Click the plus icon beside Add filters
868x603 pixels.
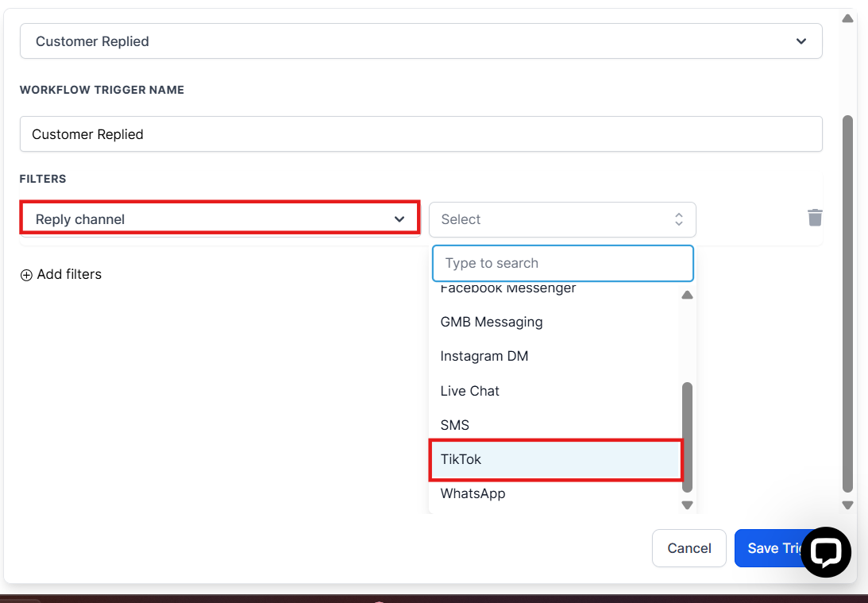coord(26,275)
